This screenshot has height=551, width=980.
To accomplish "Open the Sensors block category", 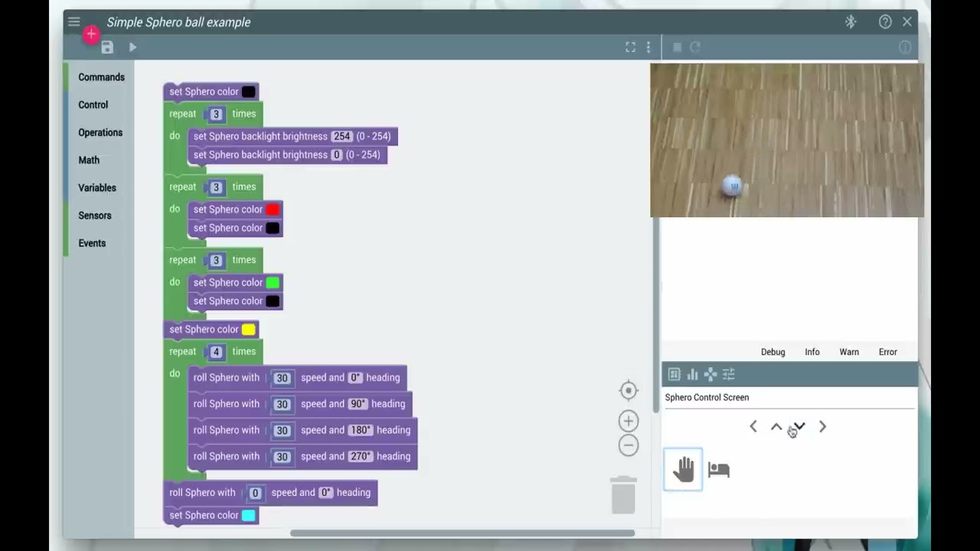I will point(95,215).
